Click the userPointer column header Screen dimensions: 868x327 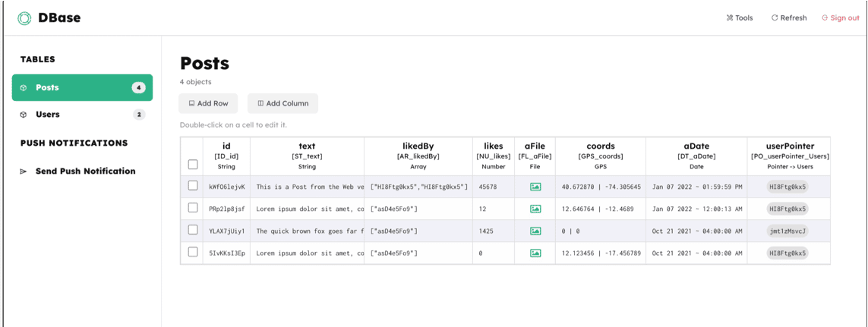790,156
